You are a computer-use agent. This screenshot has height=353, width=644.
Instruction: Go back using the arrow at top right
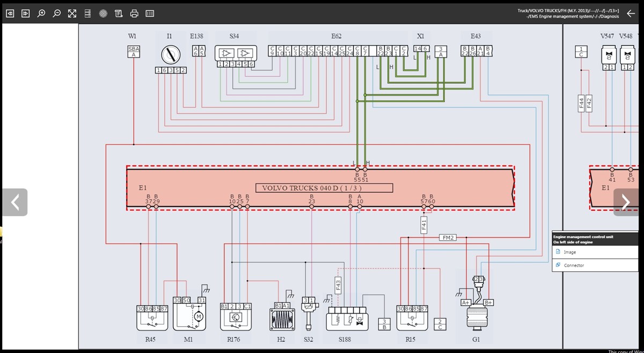click(x=631, y=13)
